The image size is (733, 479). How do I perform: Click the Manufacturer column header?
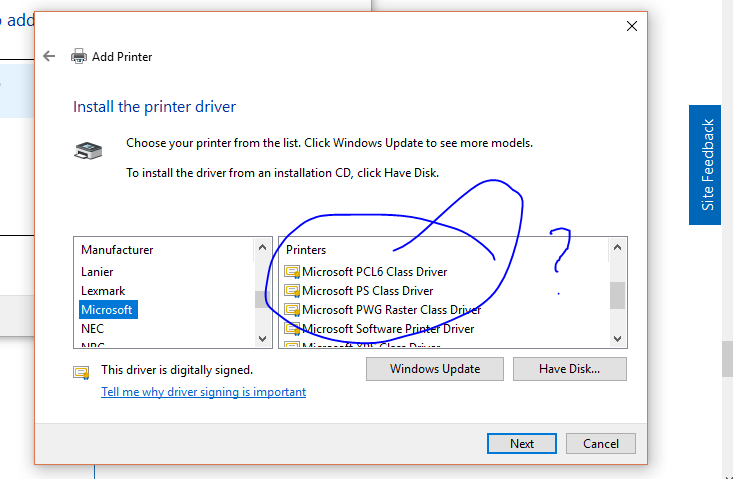(x=117, y=250)
